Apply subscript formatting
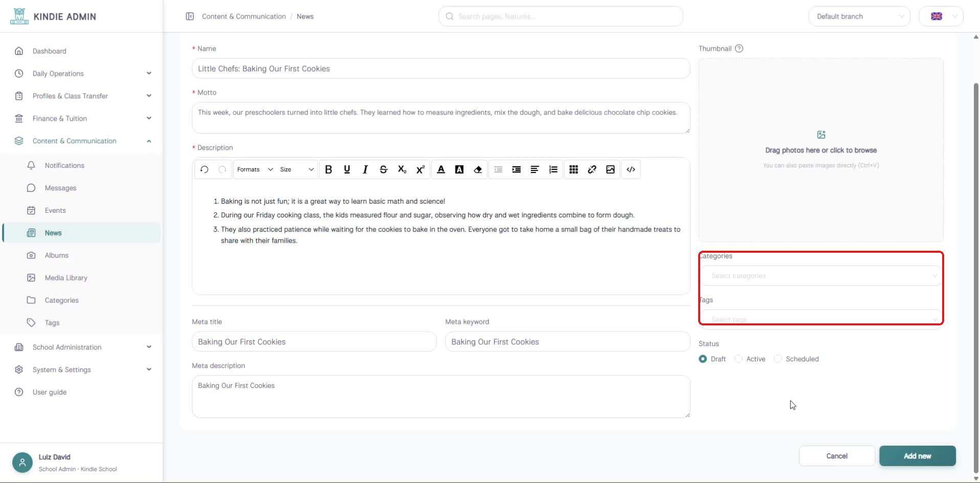 point(402,169)
